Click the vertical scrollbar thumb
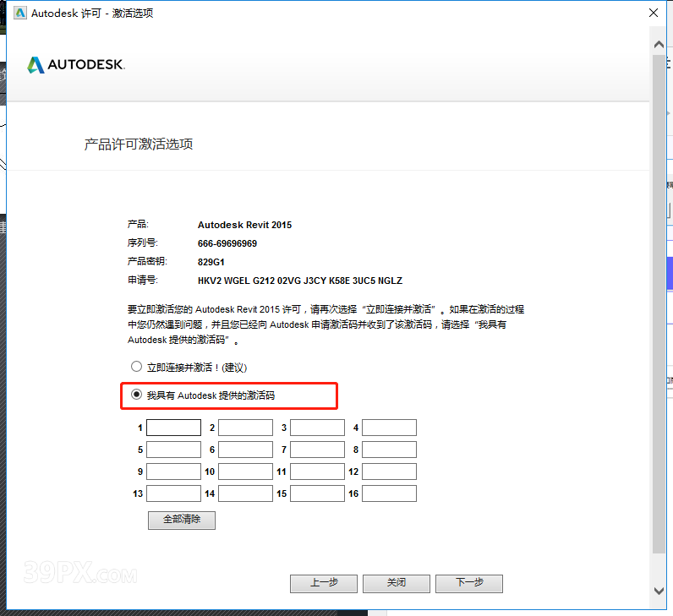Screen dimensions: 673x616 pyautogui.click(x=659, y=303)
